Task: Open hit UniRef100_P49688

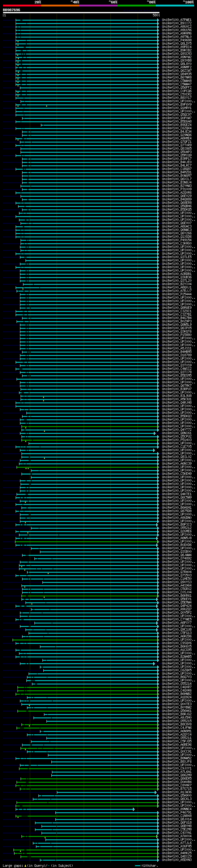Action: pos(176,40)
